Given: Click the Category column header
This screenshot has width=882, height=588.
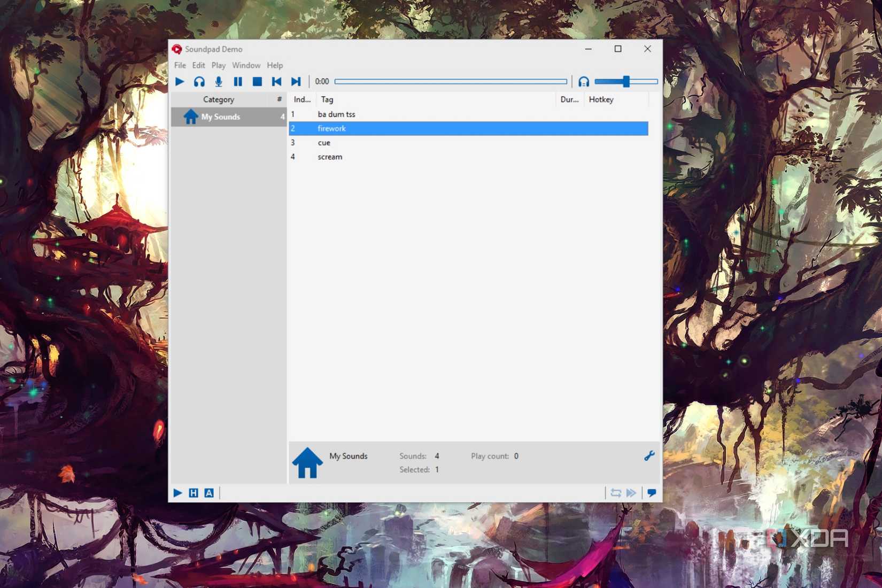Looking at the screenshot, I should click(219, 99).
